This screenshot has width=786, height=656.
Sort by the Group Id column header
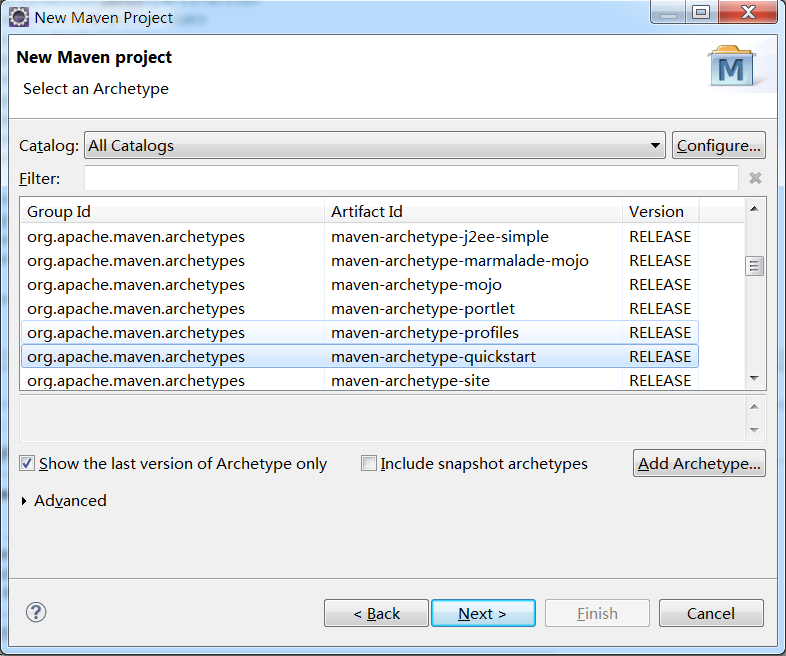tap(173, 211)
